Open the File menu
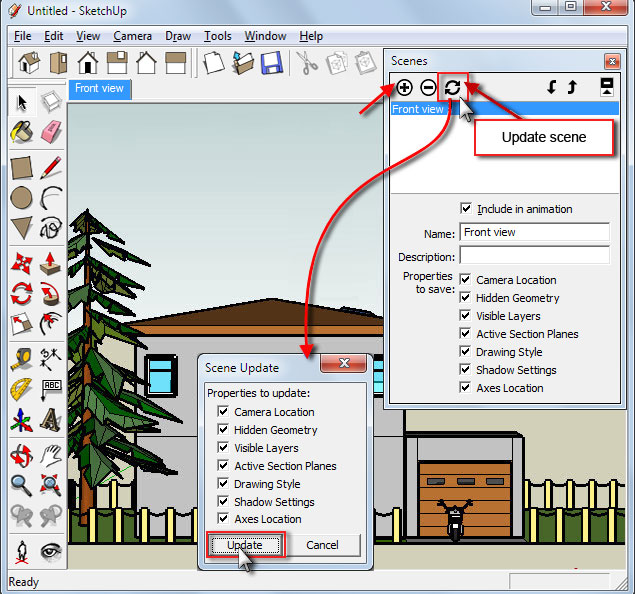Viewport: 635px width, 594px height. [22, 36]
